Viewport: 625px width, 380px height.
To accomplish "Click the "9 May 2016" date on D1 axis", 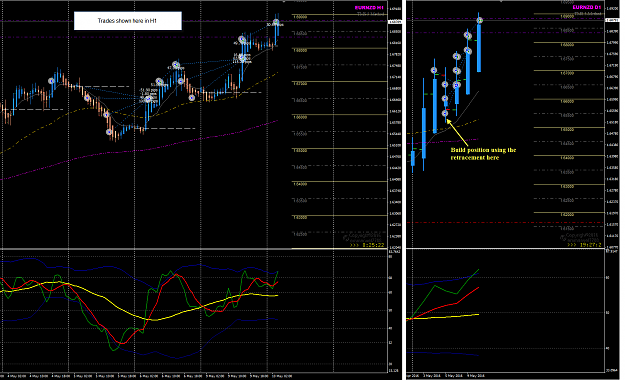I will tap(475, 376).
